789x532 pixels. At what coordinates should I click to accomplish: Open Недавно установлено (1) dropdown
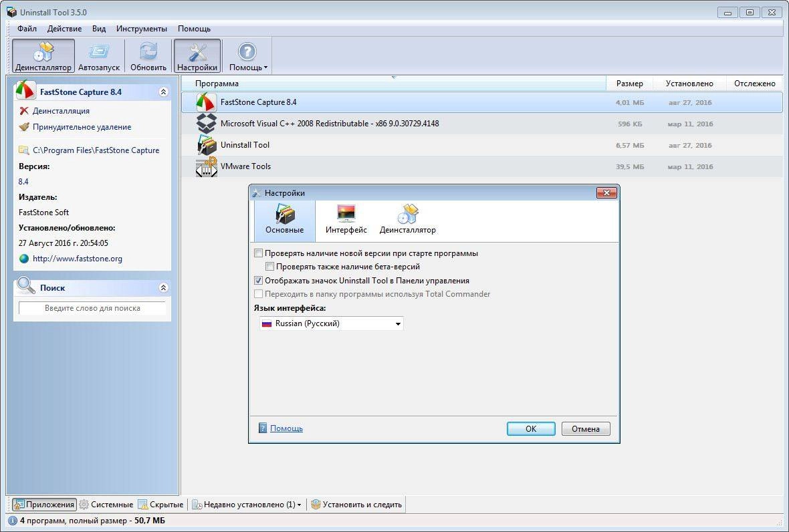pyautogui.click(x=247, y=505)
